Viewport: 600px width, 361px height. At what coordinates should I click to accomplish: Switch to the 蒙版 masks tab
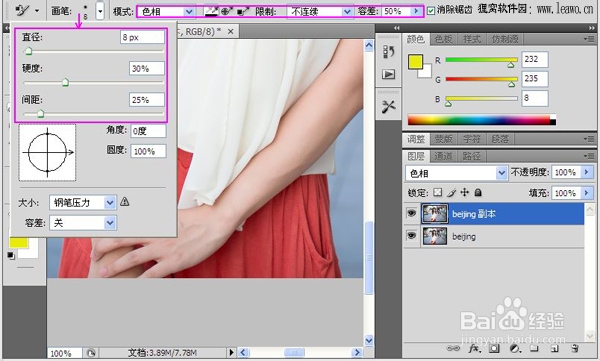[444, 139]
